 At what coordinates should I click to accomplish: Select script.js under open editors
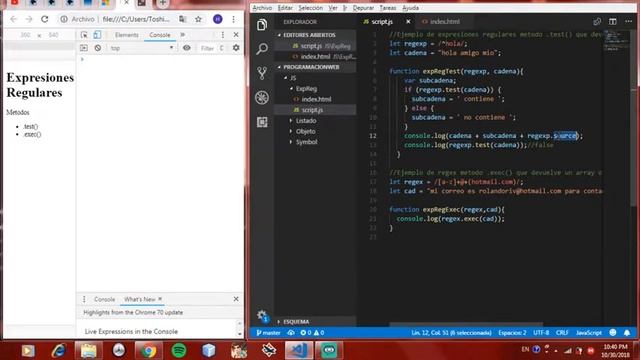tap(316, 46)
